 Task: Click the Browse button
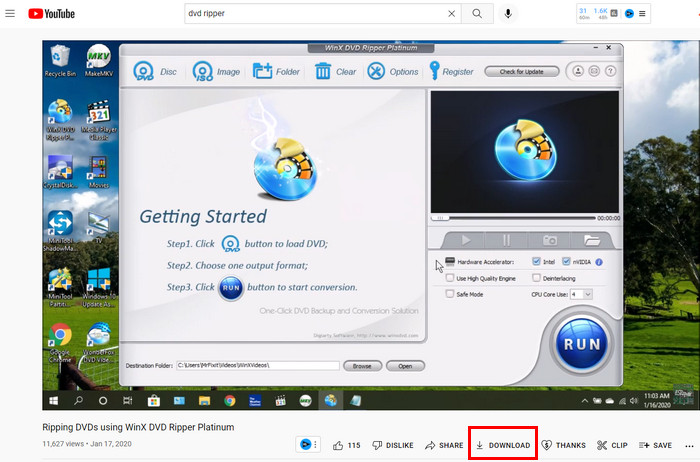(x=362, y=366)
